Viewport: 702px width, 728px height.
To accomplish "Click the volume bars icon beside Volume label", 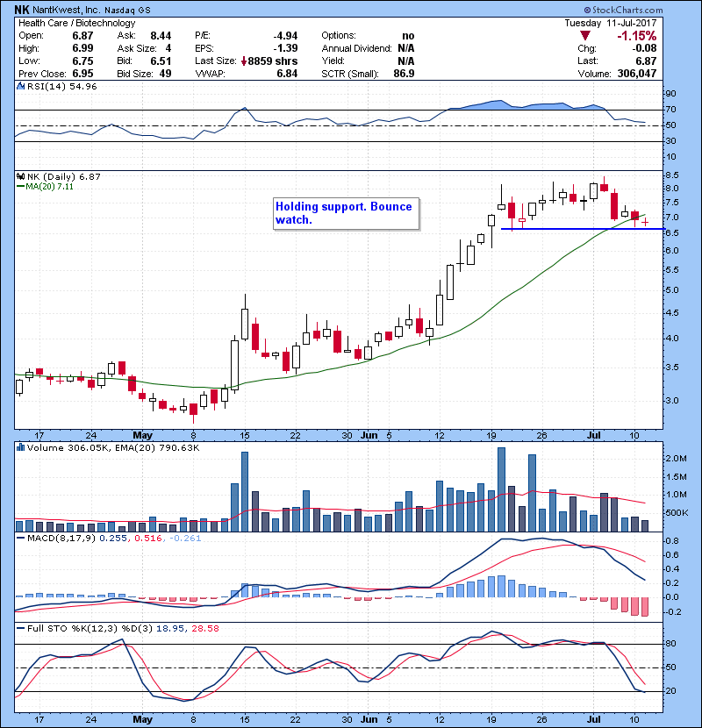I will pos(20,447).
